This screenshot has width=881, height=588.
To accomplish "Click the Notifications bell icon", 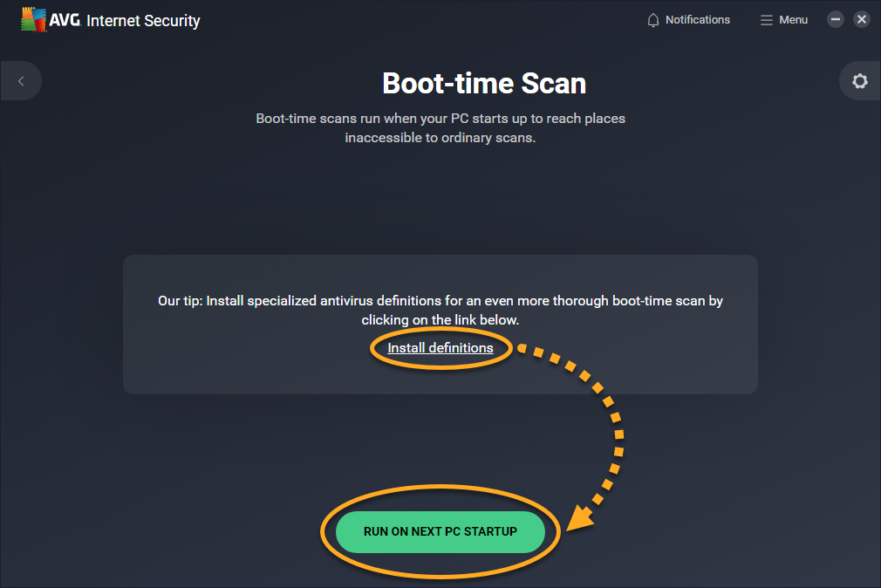I will point(653,20).
